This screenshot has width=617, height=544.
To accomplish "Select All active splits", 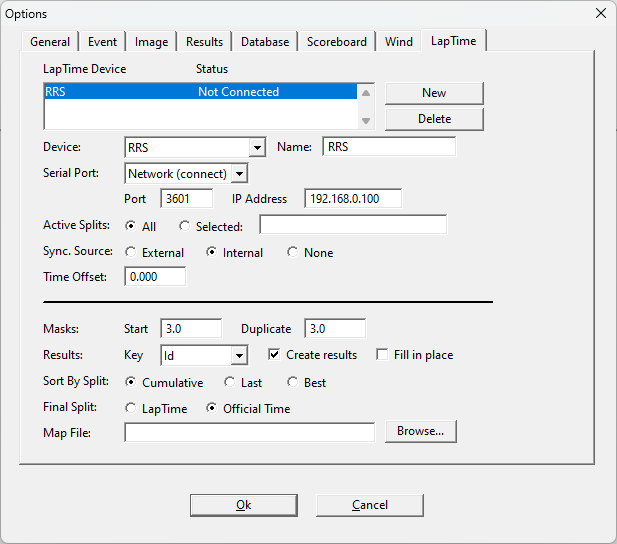I will click(140, 226).
